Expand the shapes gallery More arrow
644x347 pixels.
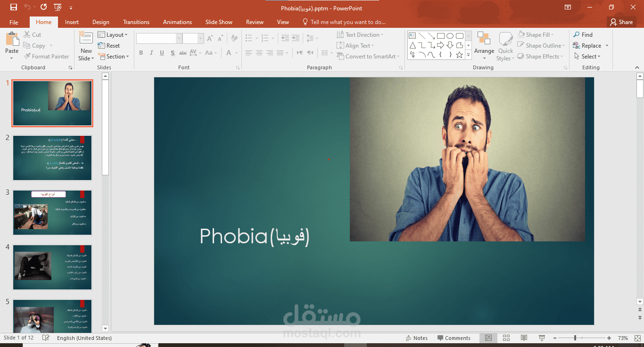pos(468,55)
